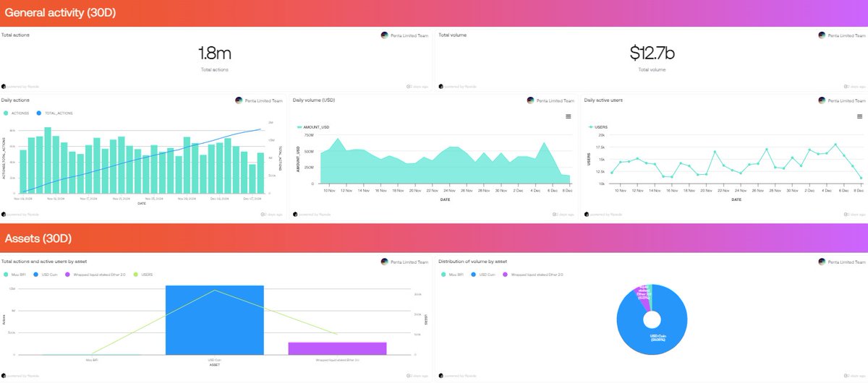Open the Daily active users chart hamburger menu
Viewport: 868px width, 383px height.
(x=859, y=116)
